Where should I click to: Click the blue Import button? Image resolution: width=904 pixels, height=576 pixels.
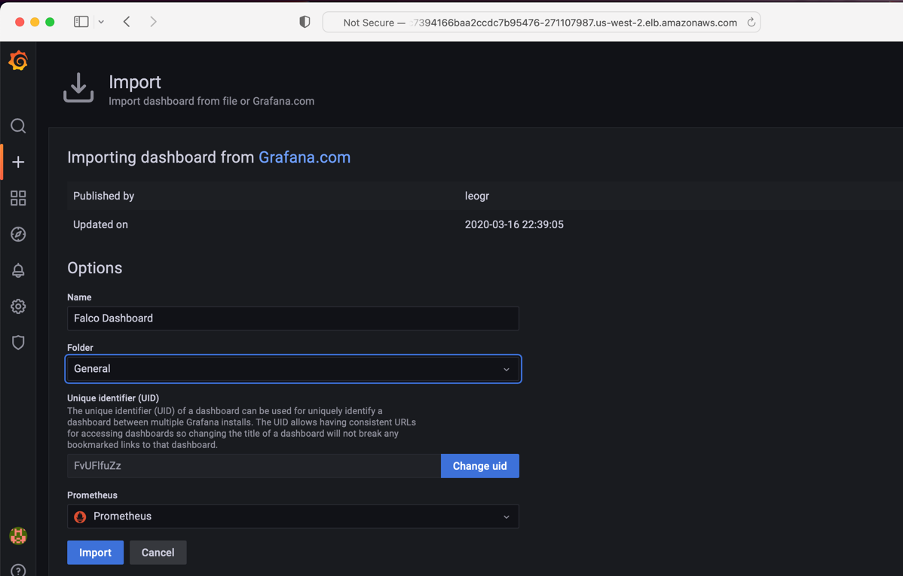(95, 552)
